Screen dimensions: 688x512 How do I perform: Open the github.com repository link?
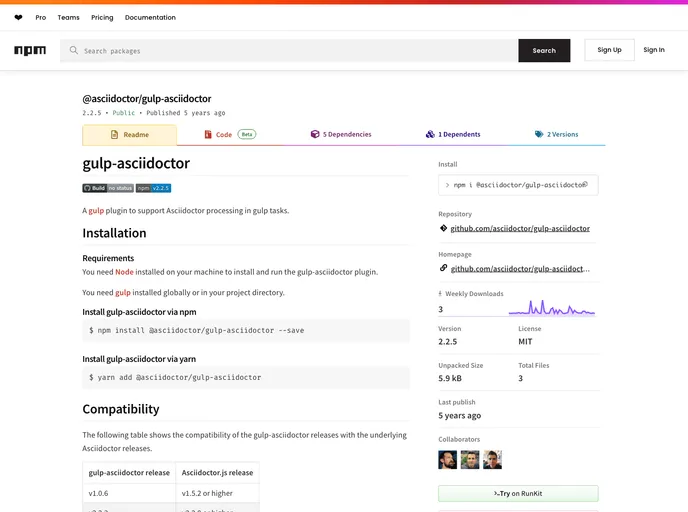pos(520,228)
